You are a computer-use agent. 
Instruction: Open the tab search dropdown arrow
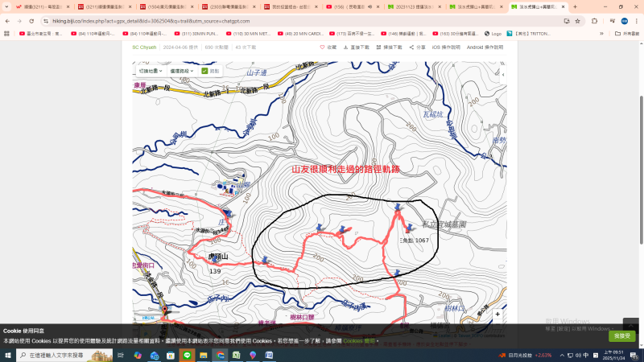(6, 6)
